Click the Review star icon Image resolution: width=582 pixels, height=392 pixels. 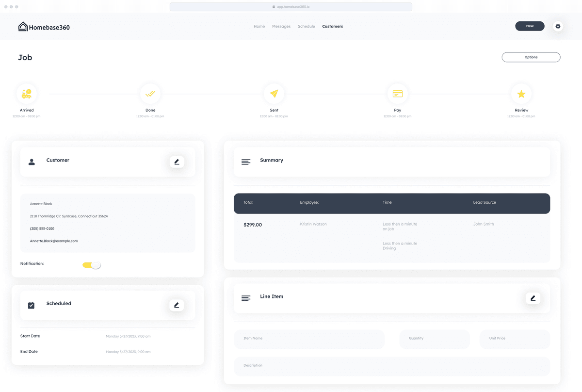click(521, 94)
